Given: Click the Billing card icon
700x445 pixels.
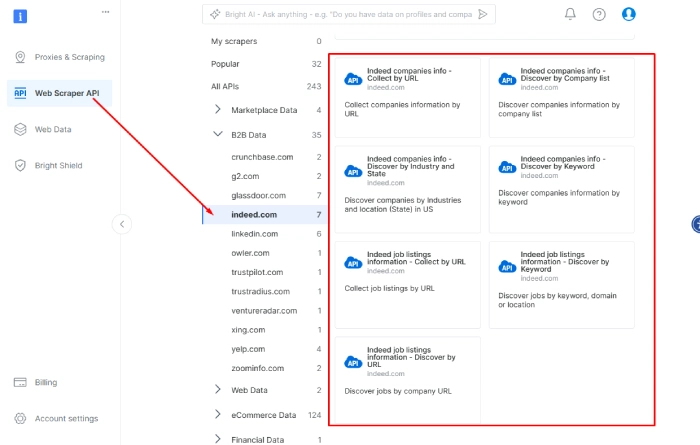Looking at the screenshot, I should point(20,383).
